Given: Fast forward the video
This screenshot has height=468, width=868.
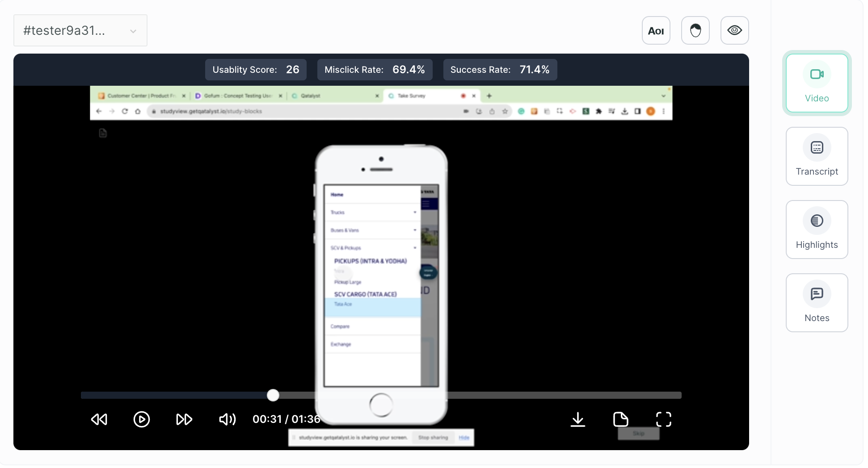Looking at the screenshot, I should coord(184,419).
